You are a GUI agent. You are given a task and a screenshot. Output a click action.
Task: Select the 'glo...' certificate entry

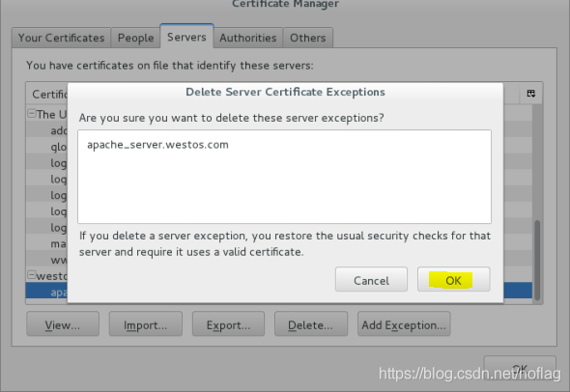click(x=59, y=147)
